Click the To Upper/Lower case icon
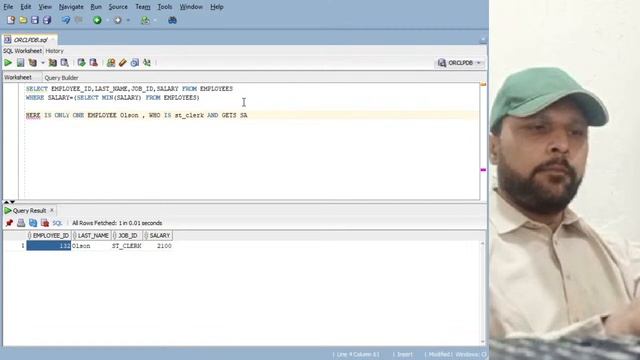This screenshot has height=360, width=640. 147,62
